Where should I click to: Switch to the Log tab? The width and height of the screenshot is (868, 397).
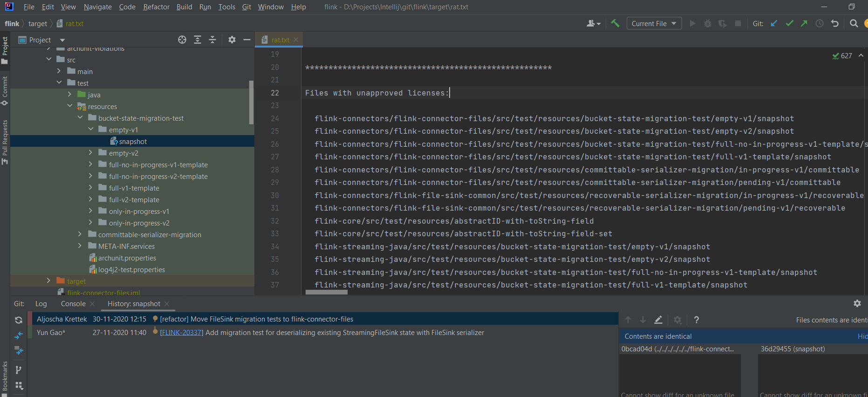click(41, 303)
